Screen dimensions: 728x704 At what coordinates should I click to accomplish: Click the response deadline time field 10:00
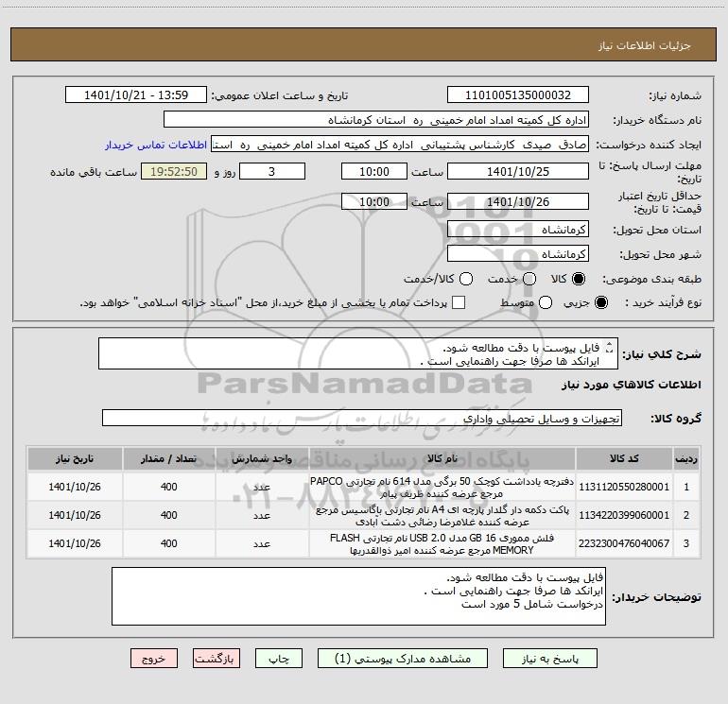point(374,172)
